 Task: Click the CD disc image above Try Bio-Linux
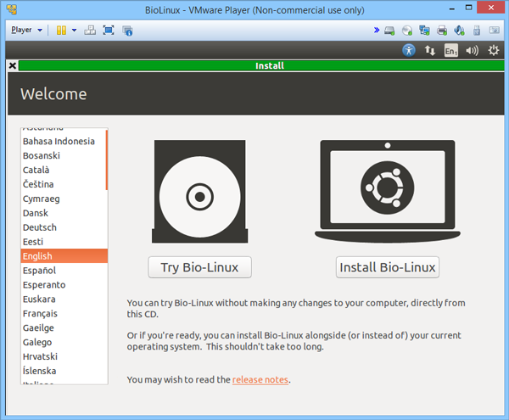tap(199, 192)
